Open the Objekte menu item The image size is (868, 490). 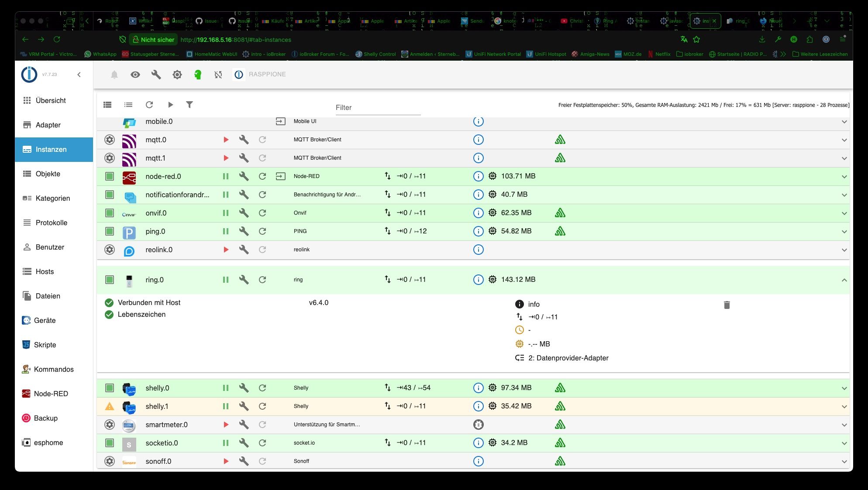[x=48, y=174]
